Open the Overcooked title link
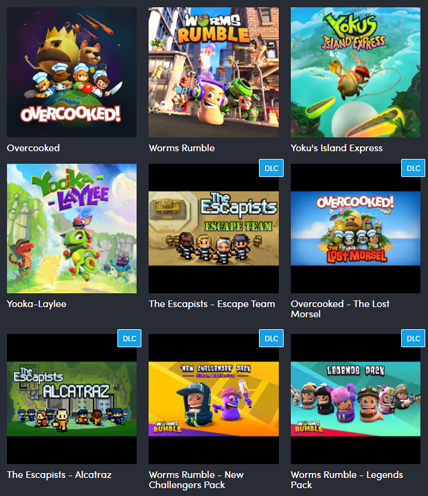Screen dimensions: 428x496 pos(33,148)
